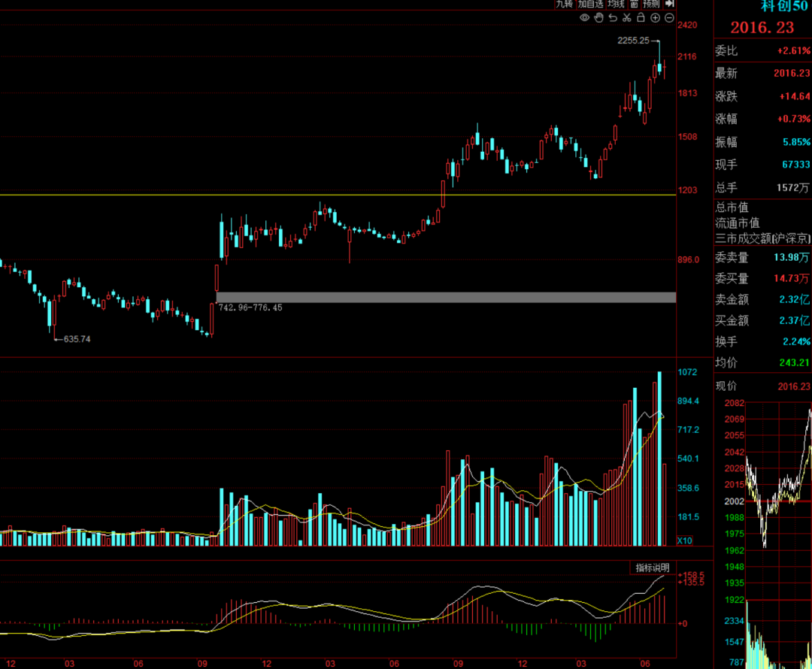Click the yellow horizontal price line

tap(338, 195)
